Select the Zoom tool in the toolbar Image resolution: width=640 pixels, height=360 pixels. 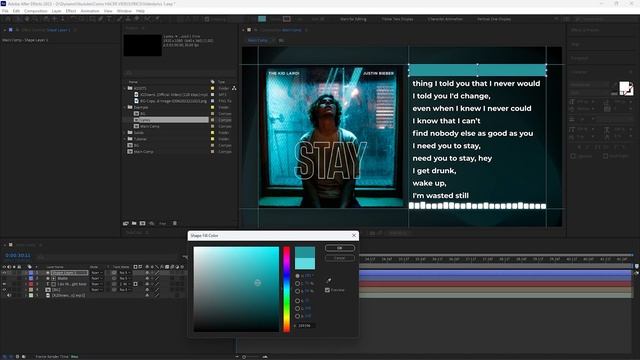(36, 19)
